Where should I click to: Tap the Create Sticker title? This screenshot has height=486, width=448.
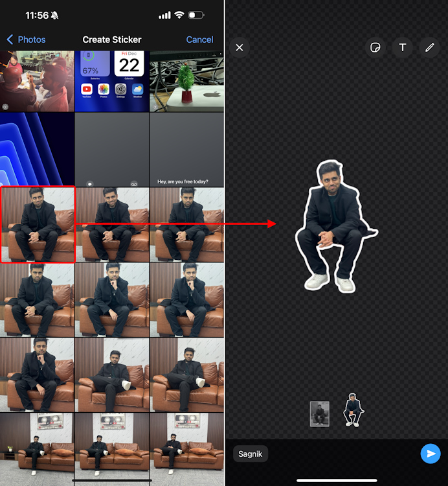tap(112, 40)
